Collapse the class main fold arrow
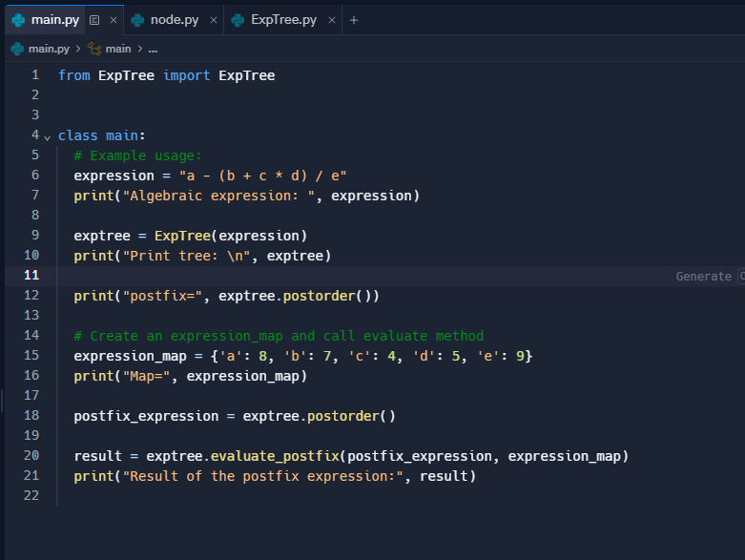 pos(47,137)
